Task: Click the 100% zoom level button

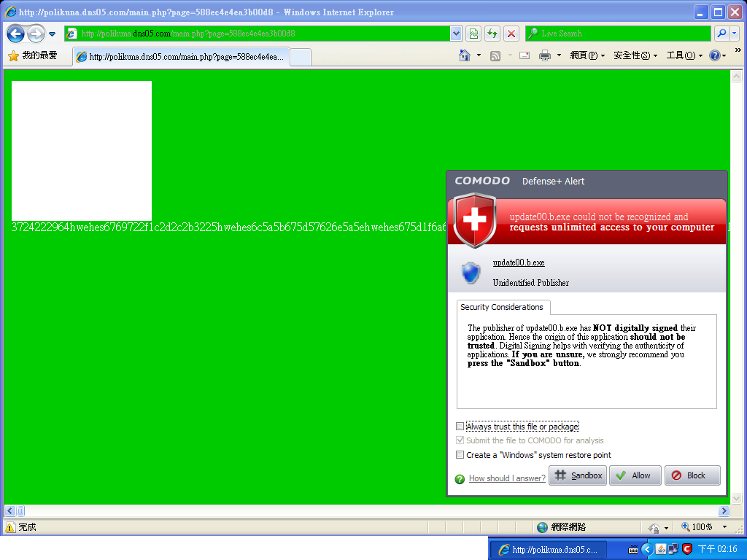Action: click(x=697, y=526)
